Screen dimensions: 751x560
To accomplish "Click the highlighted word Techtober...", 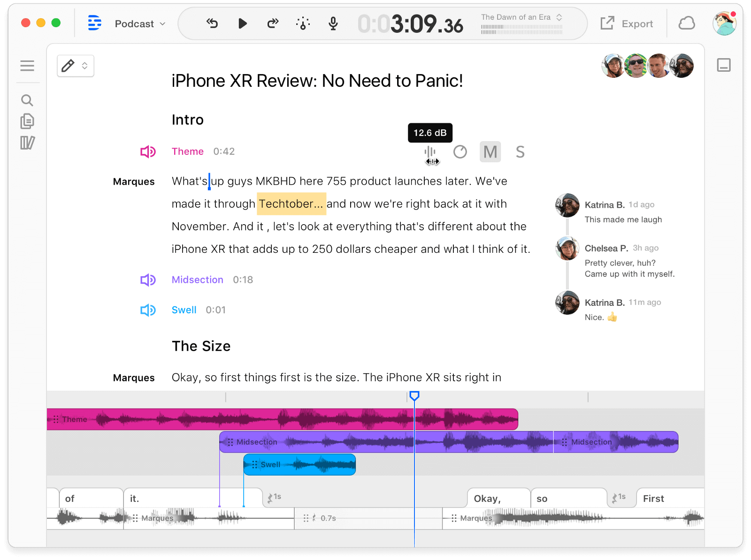I will 291,204.
